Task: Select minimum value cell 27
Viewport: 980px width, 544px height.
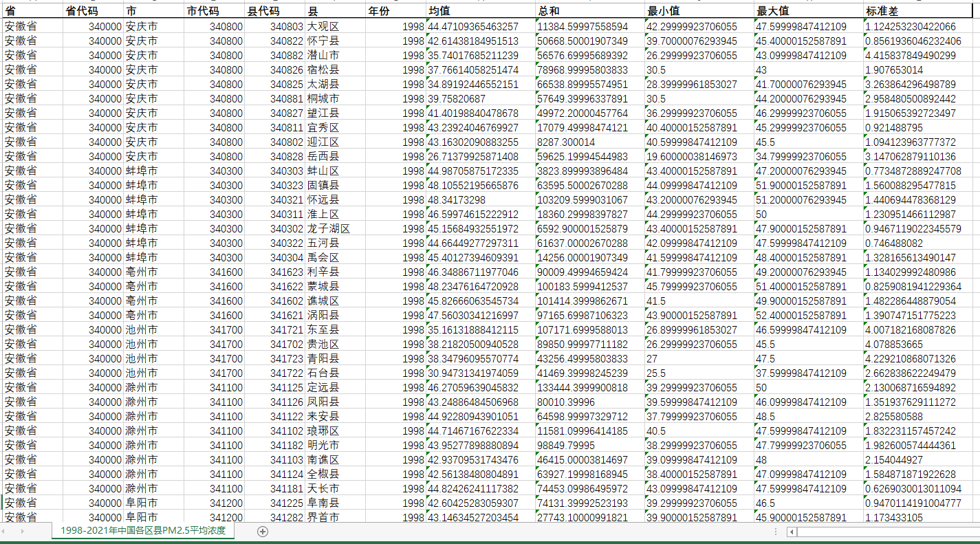Action: click(x=699, y=358)
